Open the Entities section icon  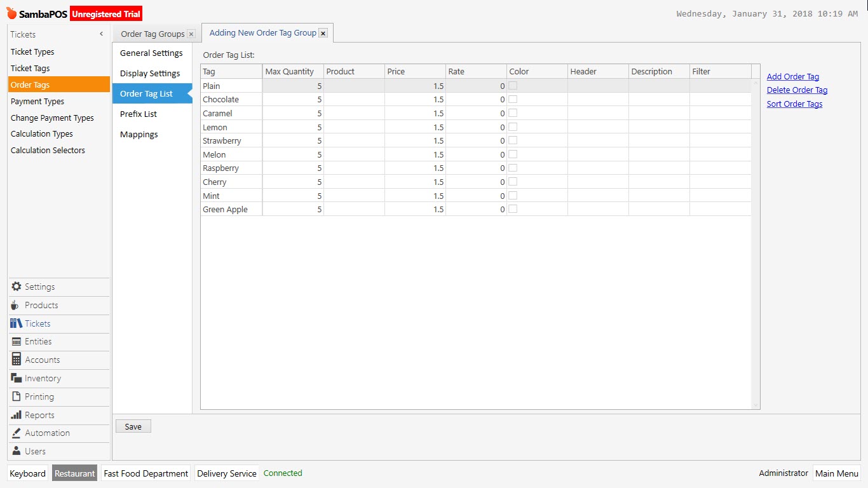tap(16, 342)
